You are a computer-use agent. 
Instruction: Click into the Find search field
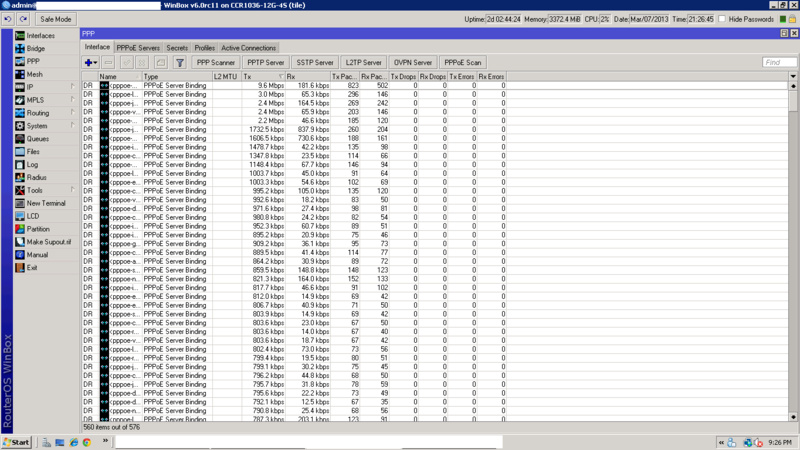779,62
